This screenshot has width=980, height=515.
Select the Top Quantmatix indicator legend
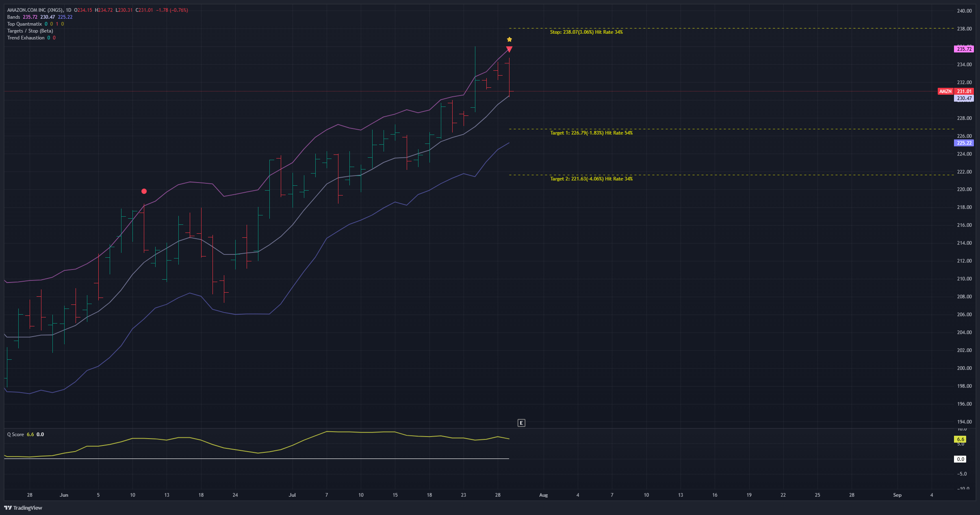(x=24, y=24)
